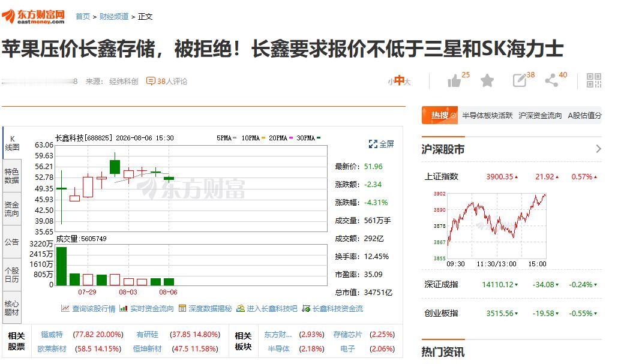Favorite the article with star icon
The width and height of the screenshot is (627, 364).
coord(487,81)
